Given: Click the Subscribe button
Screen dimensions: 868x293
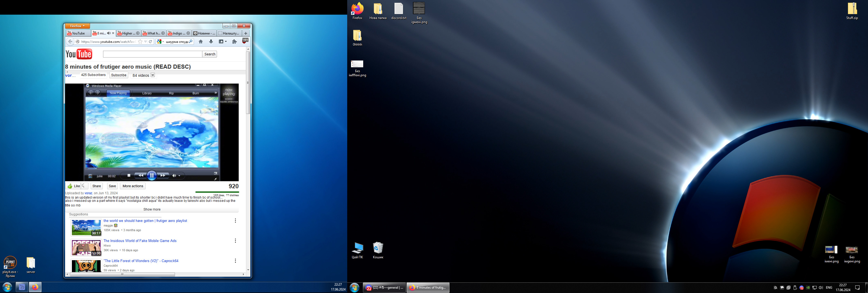Looking at the screenshot, I should click(x=119, y=75).
